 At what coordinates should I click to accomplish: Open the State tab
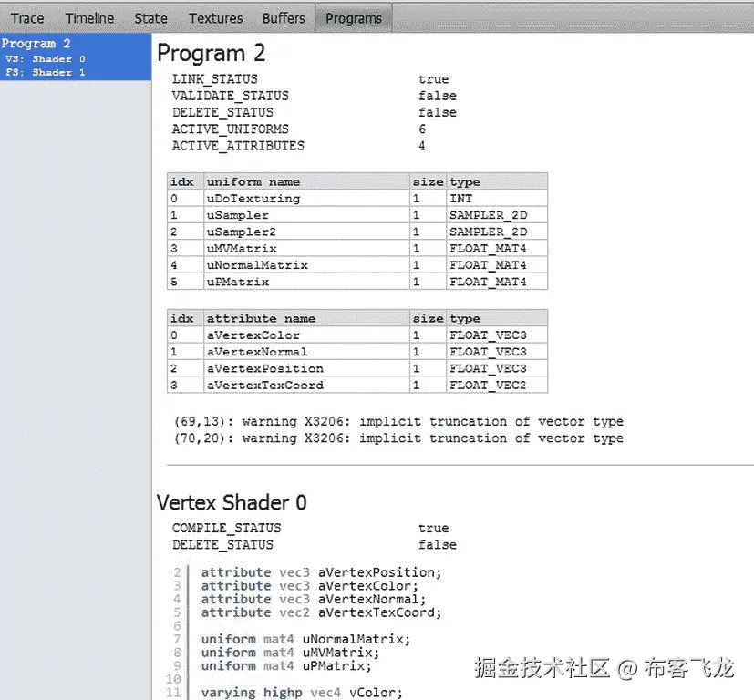(151, 18)
